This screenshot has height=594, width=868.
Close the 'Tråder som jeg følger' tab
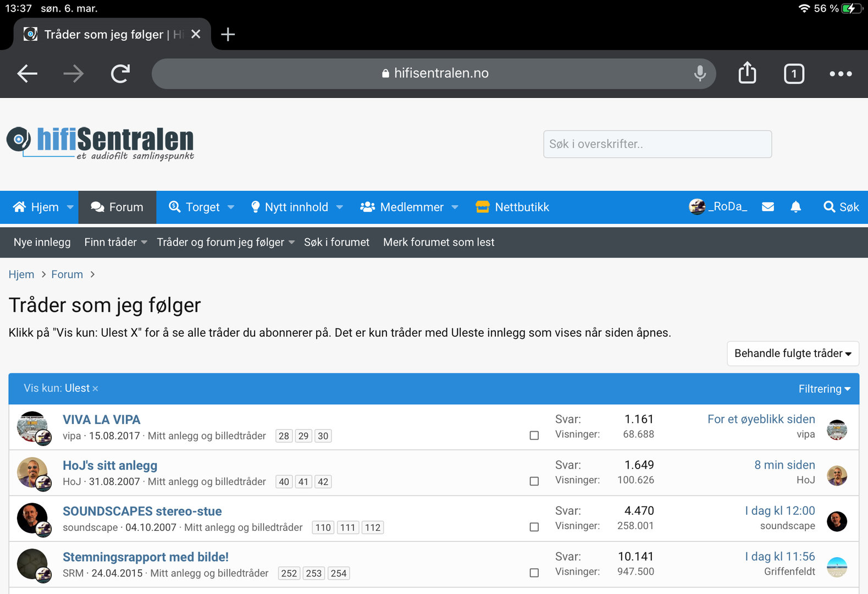pyautogui.click(x=196, y=34)
